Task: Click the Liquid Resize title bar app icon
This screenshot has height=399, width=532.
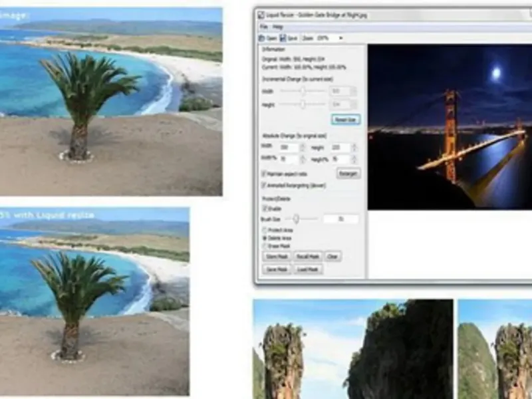Action: click(x=261, y=15)
